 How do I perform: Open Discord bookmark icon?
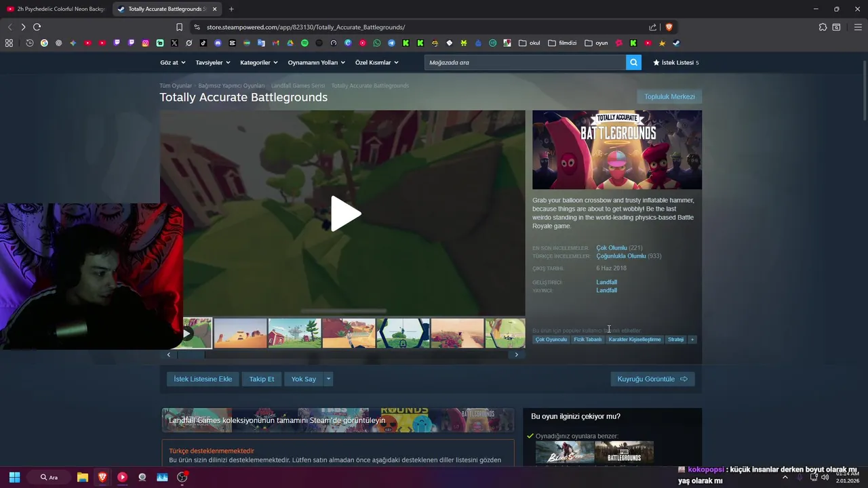pyautogui.click(x=218, y=43)
